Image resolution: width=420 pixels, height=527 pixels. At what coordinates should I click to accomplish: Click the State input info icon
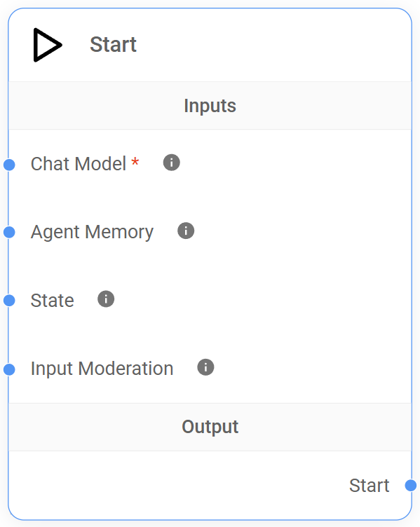pos(106,299)
